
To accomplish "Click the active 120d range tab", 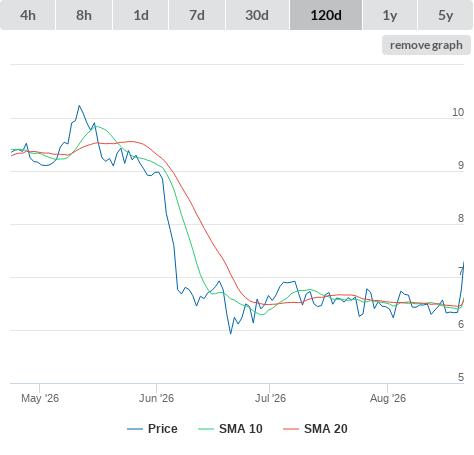I will coord(326,15).
